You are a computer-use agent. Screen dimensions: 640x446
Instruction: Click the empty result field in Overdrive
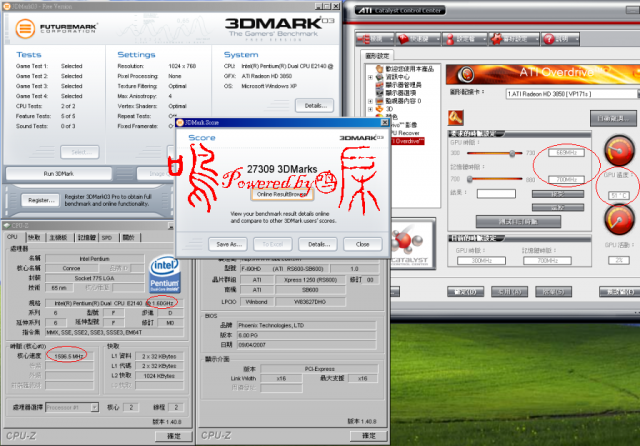[x=496, y=194]
